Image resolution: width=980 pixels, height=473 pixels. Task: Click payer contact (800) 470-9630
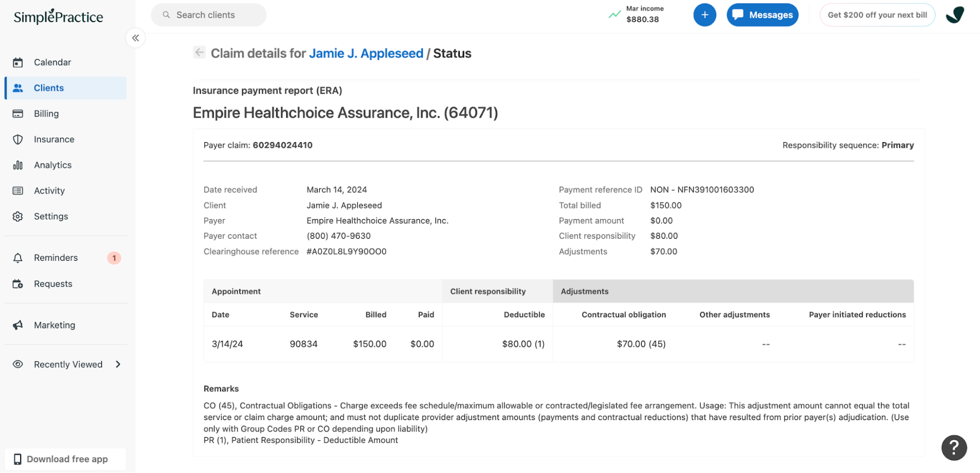[x=339, y=236]
